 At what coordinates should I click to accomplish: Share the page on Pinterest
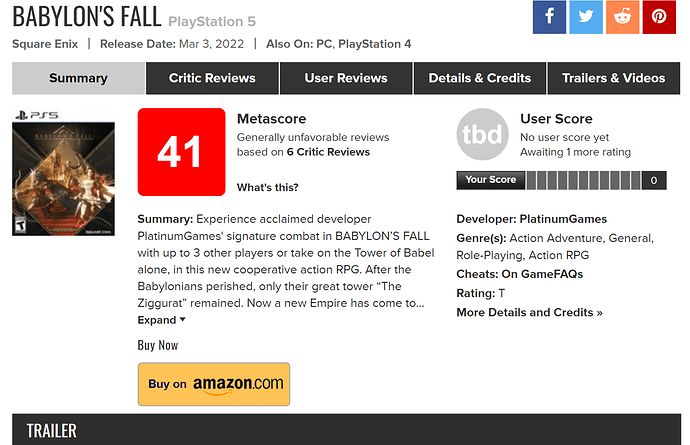tap(660, 18)
